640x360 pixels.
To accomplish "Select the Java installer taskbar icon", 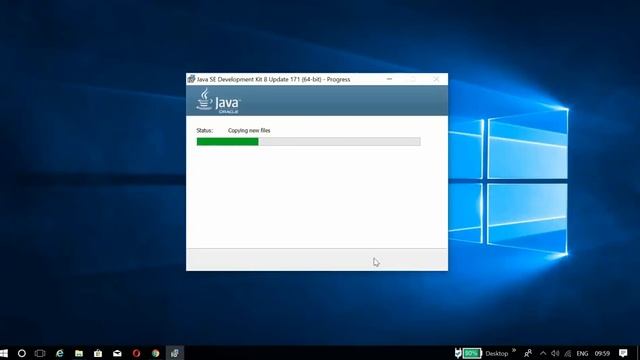I will click(x=175, y=353).
